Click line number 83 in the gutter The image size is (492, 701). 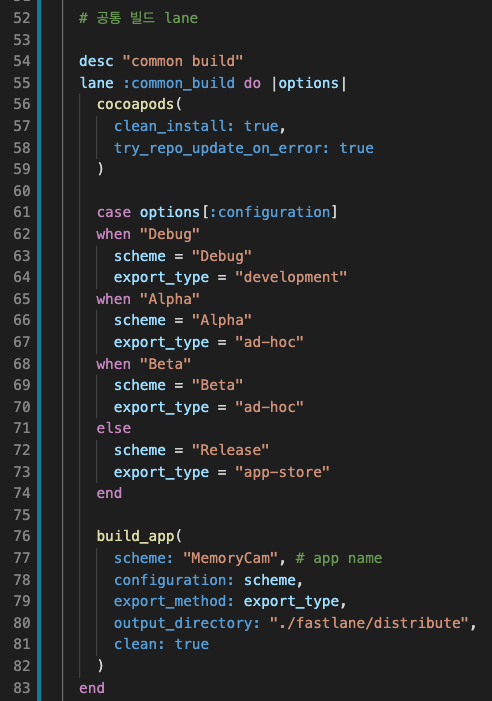[21, 688]
